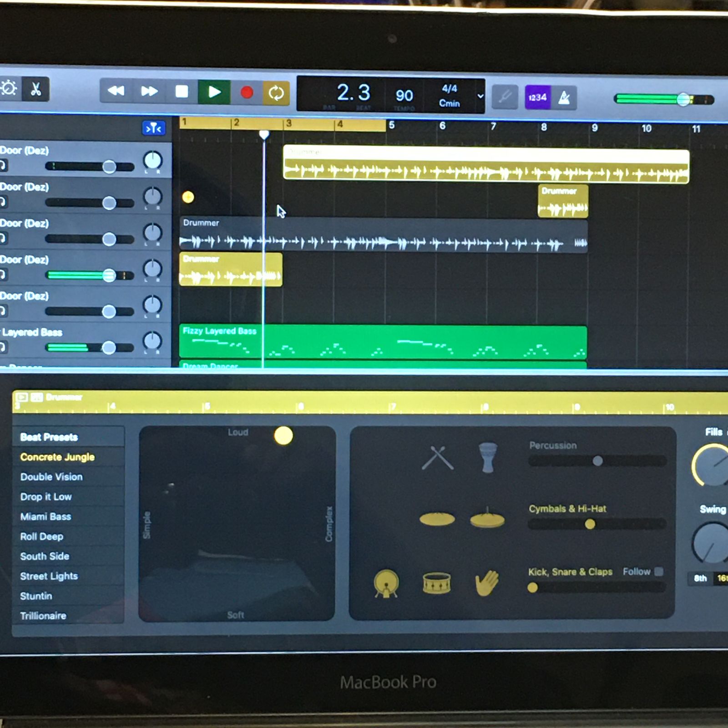Viewport: 728px width, 728px height.
Task: Open the key signature Cmin menu
Action: click(x=449, y=104)
